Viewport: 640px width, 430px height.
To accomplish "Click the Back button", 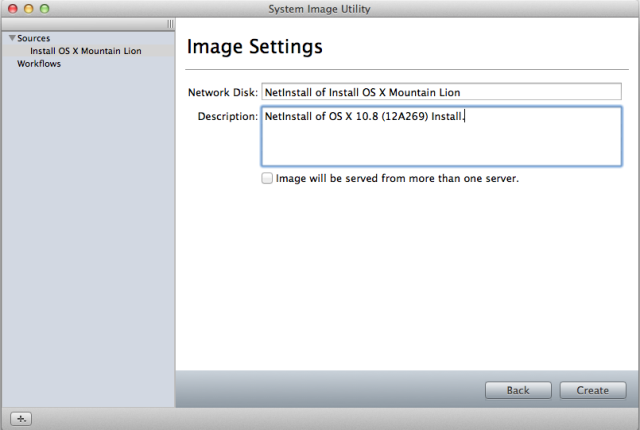I will (518, 390).
